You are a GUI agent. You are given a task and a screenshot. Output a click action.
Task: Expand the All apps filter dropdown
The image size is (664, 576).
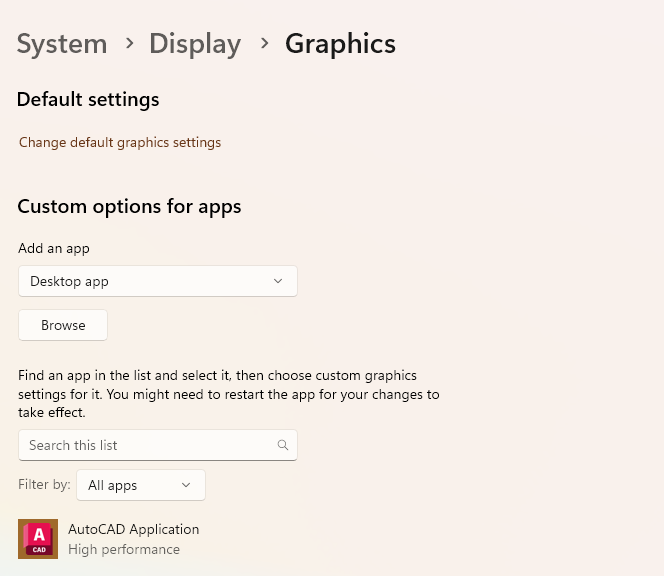(x=140, y=485)
